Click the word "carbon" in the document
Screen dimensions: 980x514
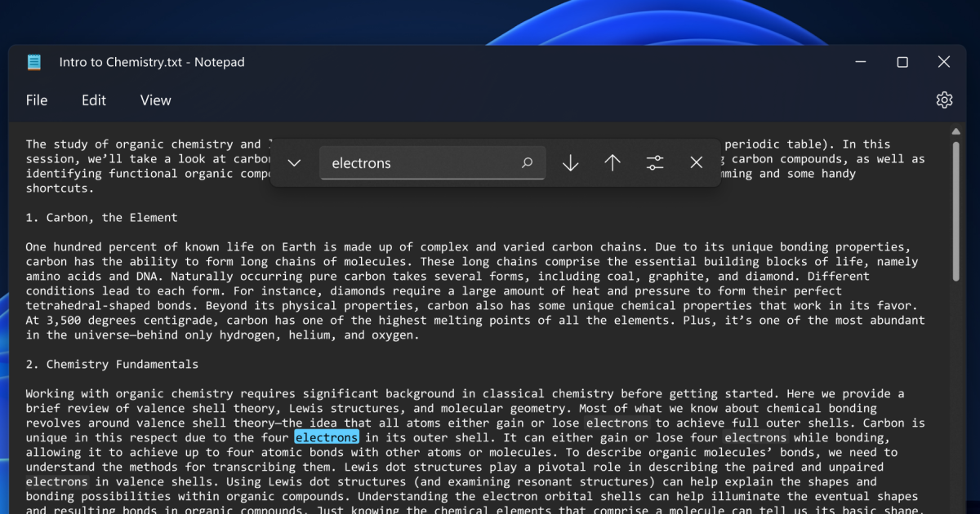click(x=46, y=261)
